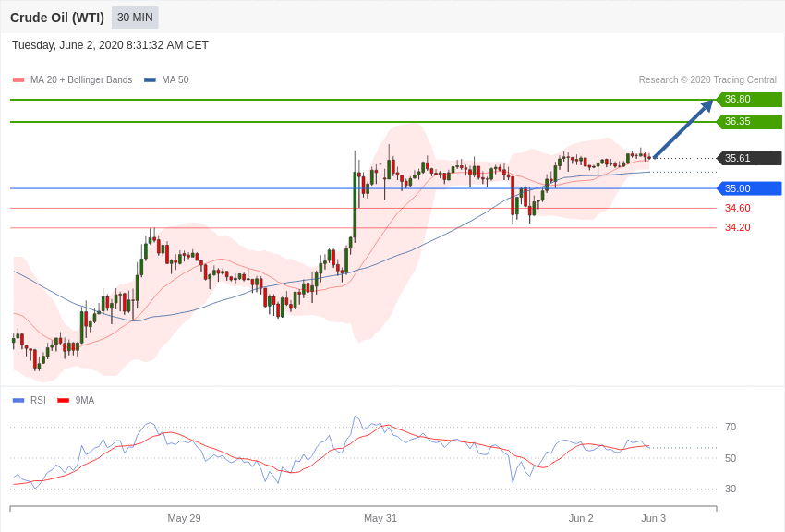Click the RSI 50 level label

(731, 458)
